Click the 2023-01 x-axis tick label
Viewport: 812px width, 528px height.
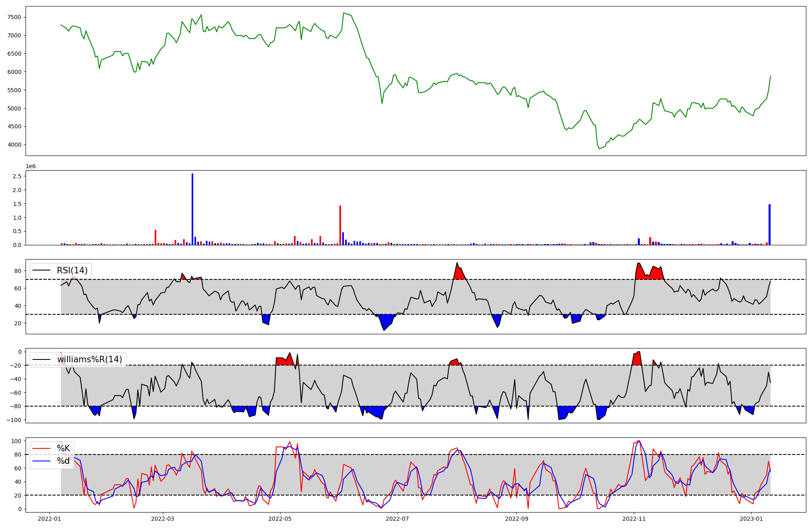(751, 519)
